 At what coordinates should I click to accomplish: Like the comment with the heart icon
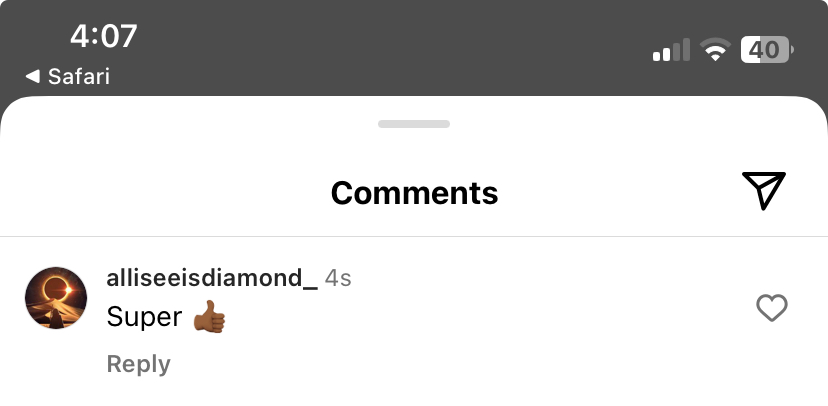(772, 308)
